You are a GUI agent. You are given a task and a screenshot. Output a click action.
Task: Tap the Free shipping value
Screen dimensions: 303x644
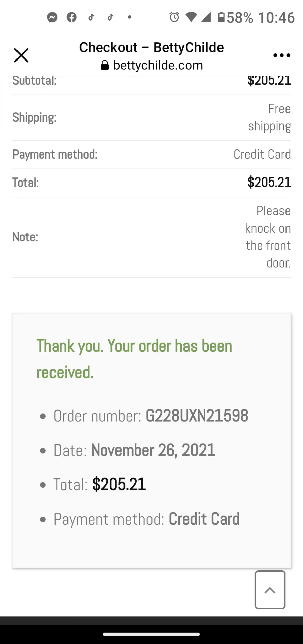click(x=270, y=118)
